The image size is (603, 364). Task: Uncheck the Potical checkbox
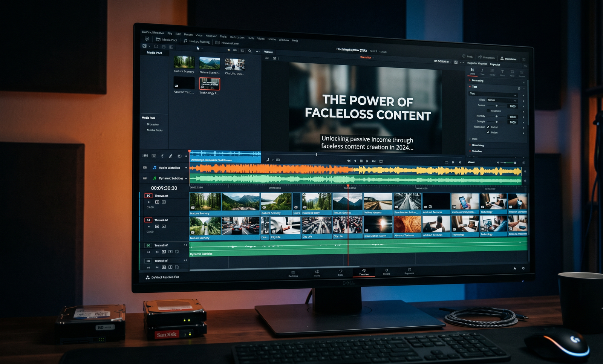pyautogui.click(x=488, y=127)
